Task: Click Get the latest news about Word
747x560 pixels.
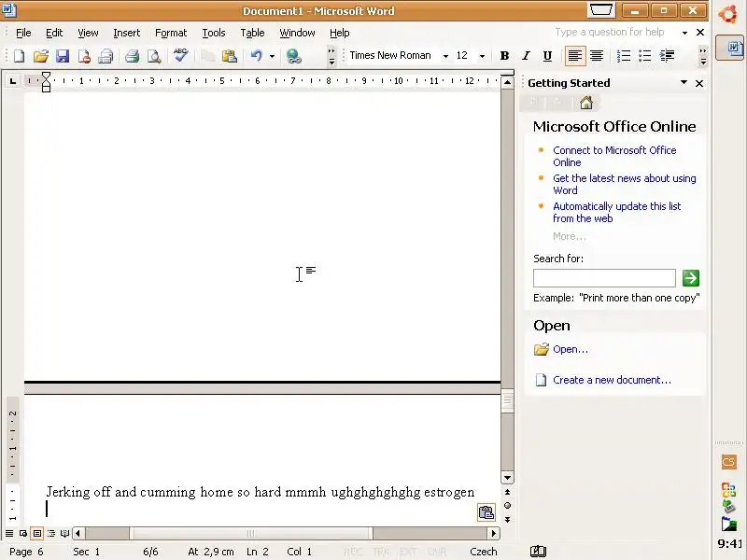Action: (x=624, y=184)
